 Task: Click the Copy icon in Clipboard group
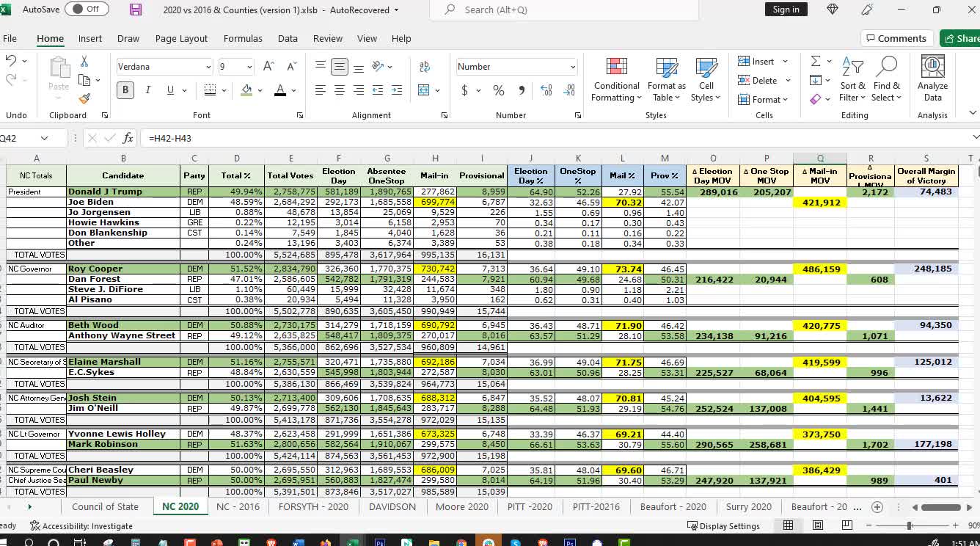[x=84, y=79]
